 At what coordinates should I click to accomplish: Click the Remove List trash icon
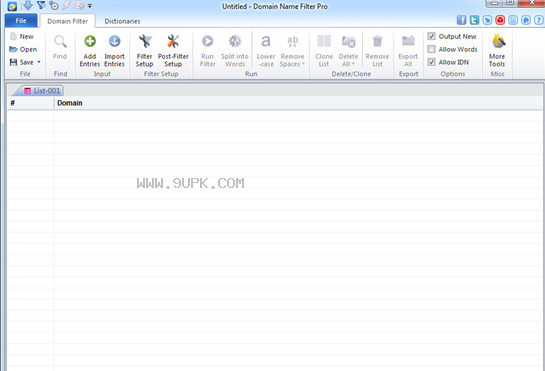pyautogui.click(x=377, y=41)
